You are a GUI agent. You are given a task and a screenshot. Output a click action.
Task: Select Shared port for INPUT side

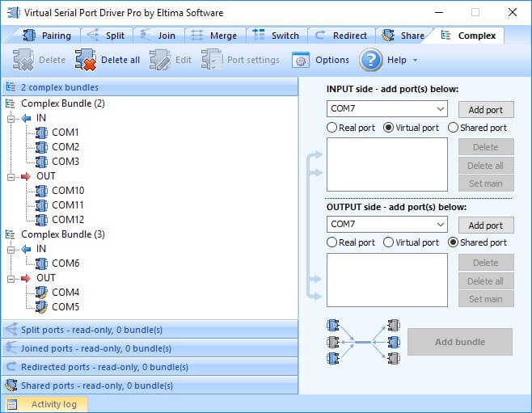pos(454,128)
